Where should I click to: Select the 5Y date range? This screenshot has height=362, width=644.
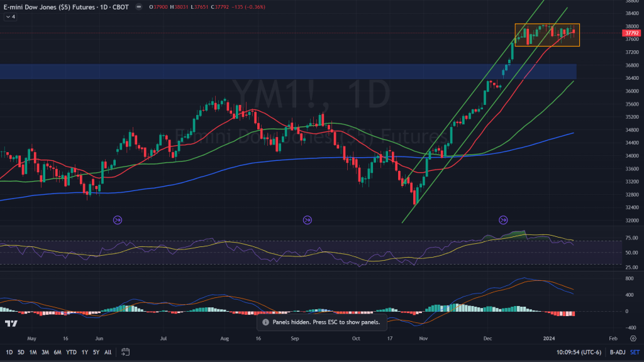[x=96, y=352]
